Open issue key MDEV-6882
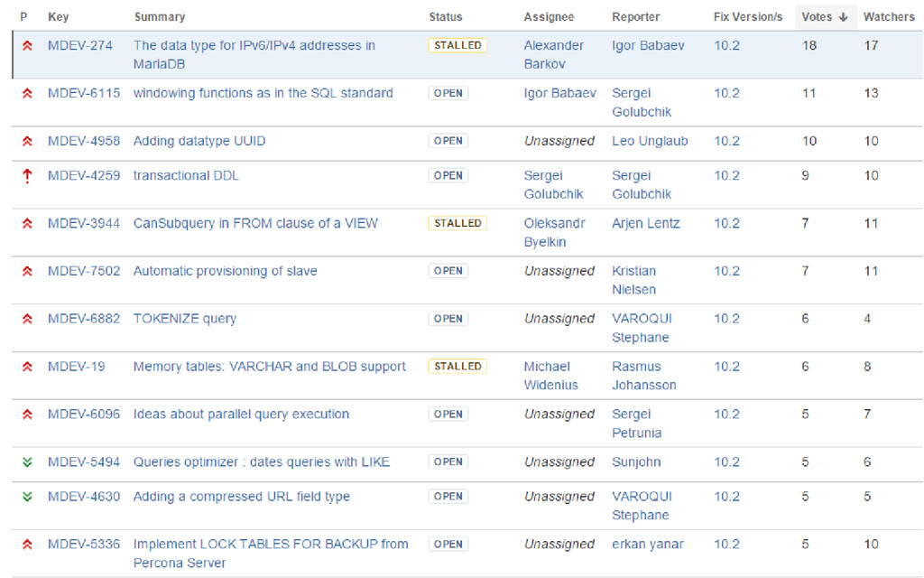Image resolution: width=924 pixels, height=578 pixels. (x=84, y=319)
